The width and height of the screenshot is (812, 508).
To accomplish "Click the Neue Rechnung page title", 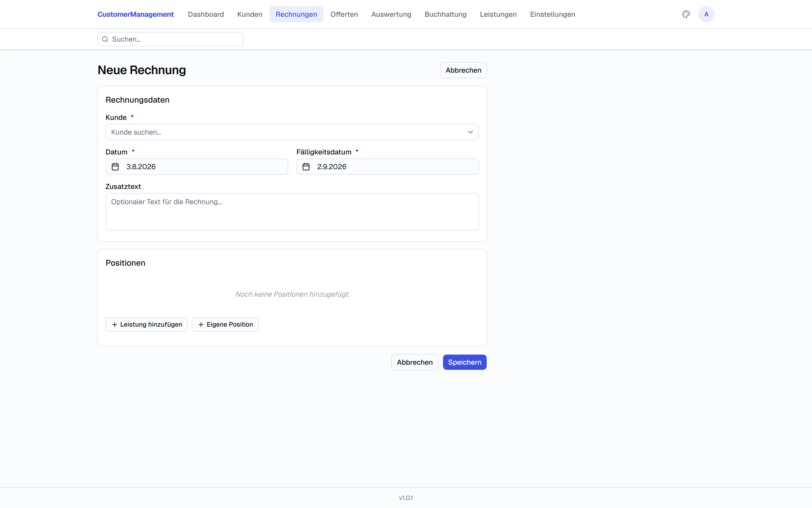I will pyautogui.click(x=142, y=70).
